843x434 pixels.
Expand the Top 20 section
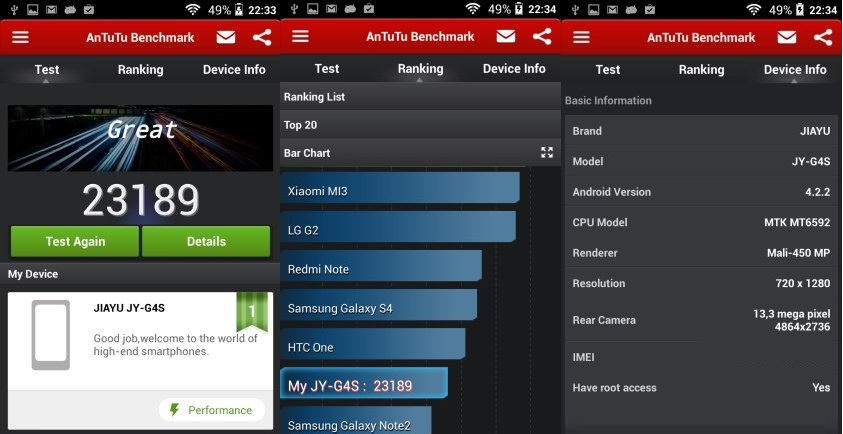coord(420,125)
